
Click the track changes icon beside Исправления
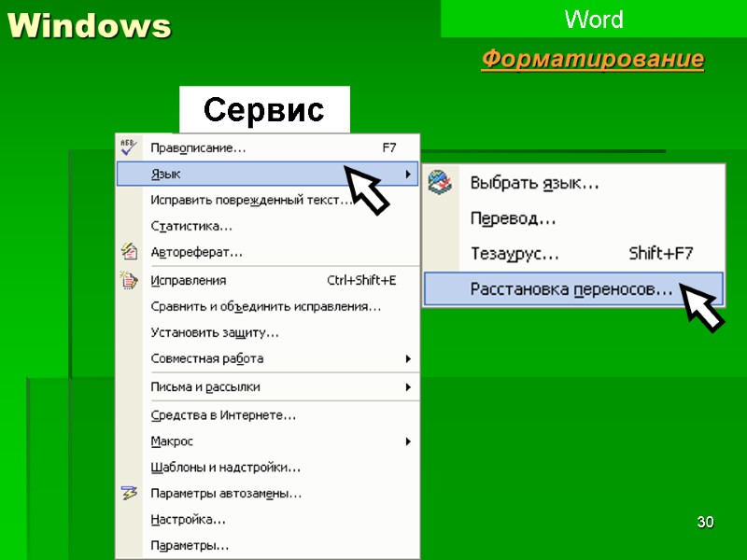[129, 280]
